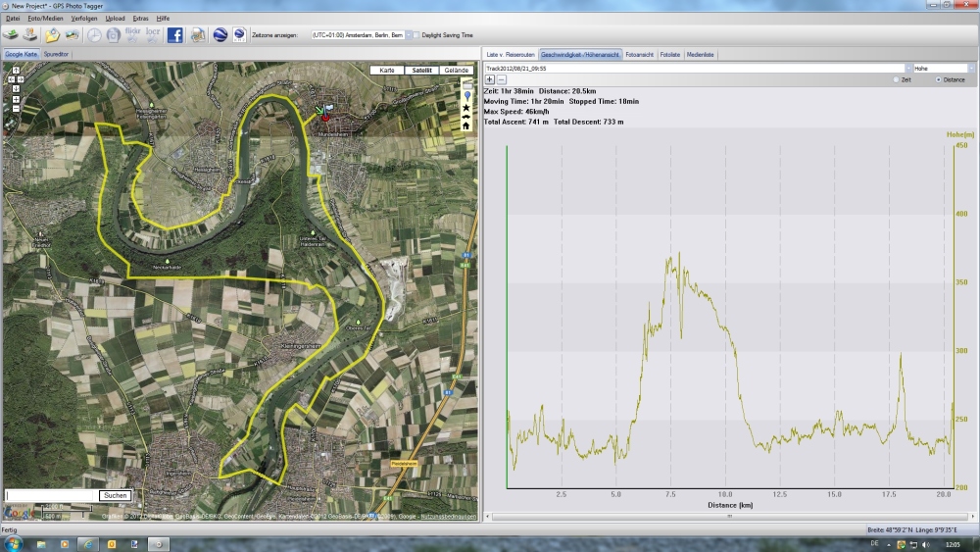This screenshot has width=980, height=552.
Task: Open the Google Earth globe icon
Action: (x=220, y=34)
